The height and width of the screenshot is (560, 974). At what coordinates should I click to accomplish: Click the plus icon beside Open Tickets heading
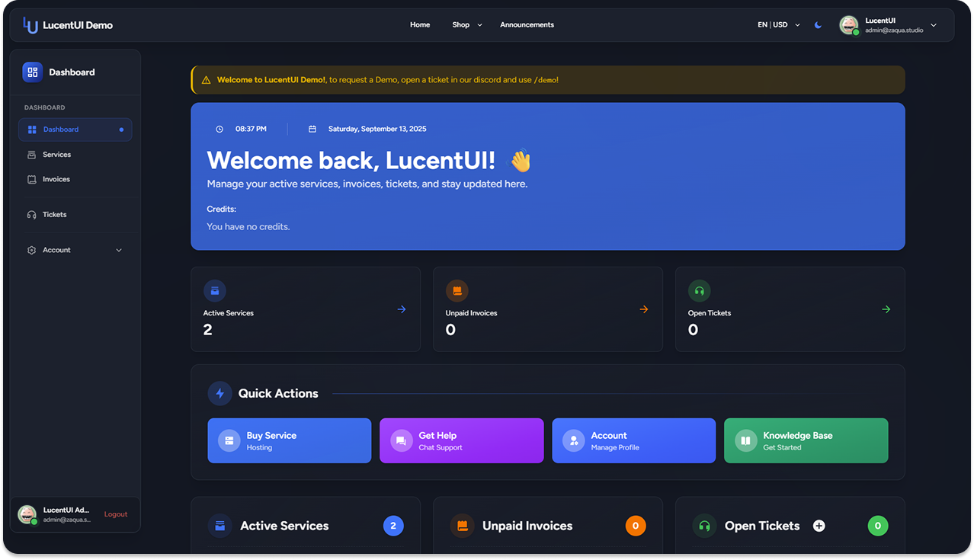pyautogui.click(x=819, y=526)
